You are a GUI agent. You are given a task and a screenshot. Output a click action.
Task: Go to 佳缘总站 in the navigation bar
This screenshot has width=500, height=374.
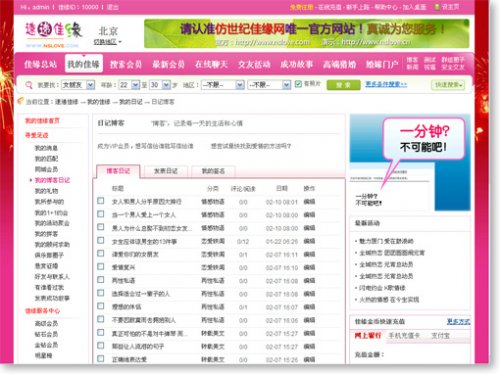click(x=40, y=64)
